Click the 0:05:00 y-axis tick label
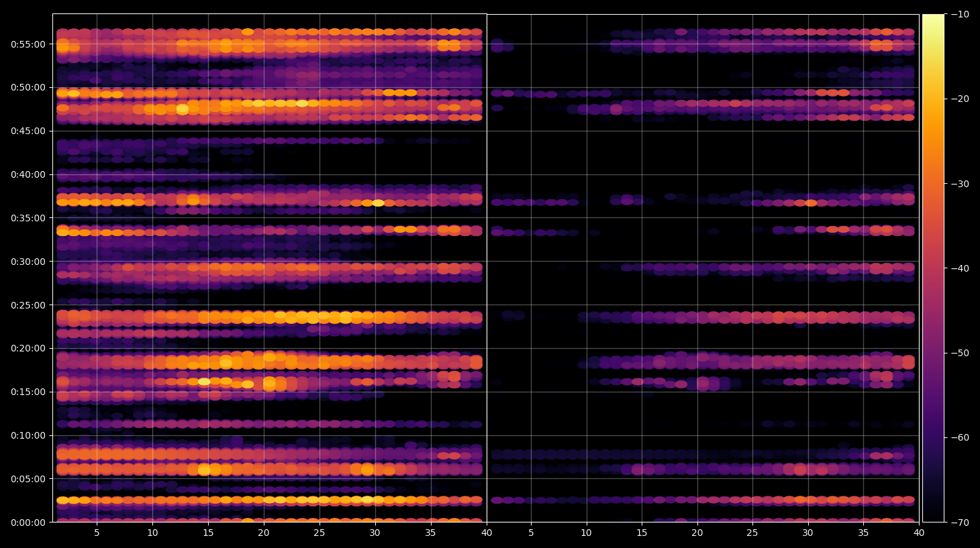Image resolution: width=980 pixels, height=548 pixels. 28,479
